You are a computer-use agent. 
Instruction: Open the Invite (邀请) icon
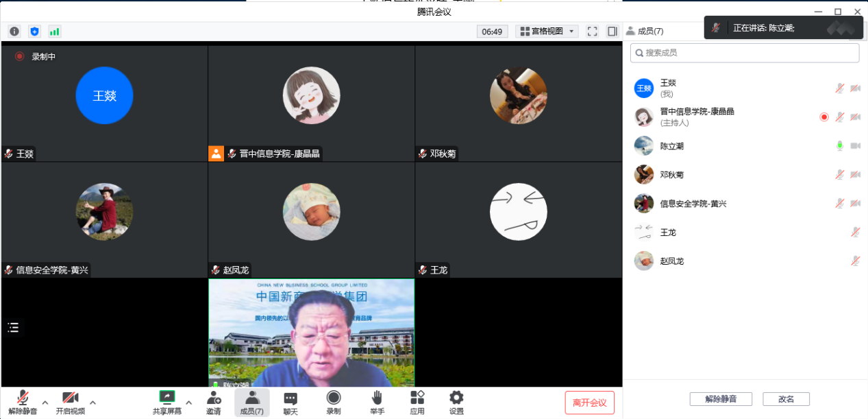tap(214, 403)
